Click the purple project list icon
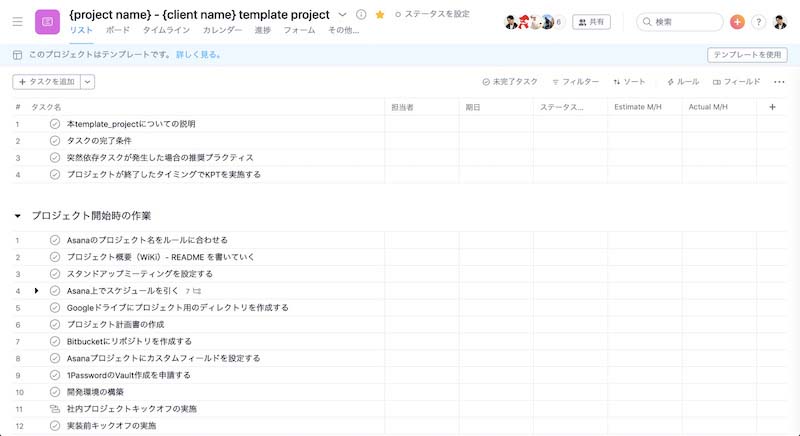The width and height of the screenshot is (800, 436). [x=47, y=22]
